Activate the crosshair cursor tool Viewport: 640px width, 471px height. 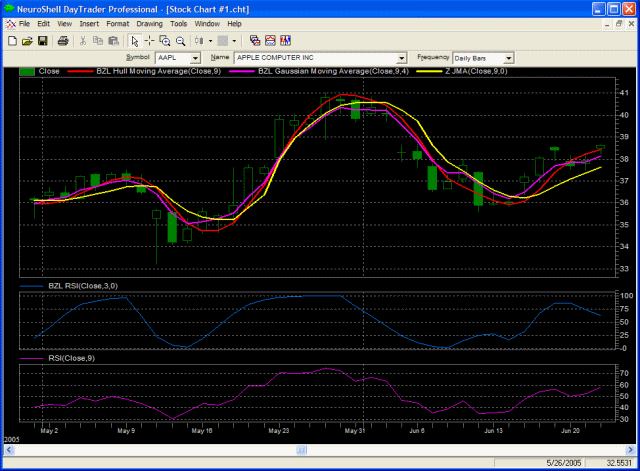pyautogui.click(x=150, y=41)
